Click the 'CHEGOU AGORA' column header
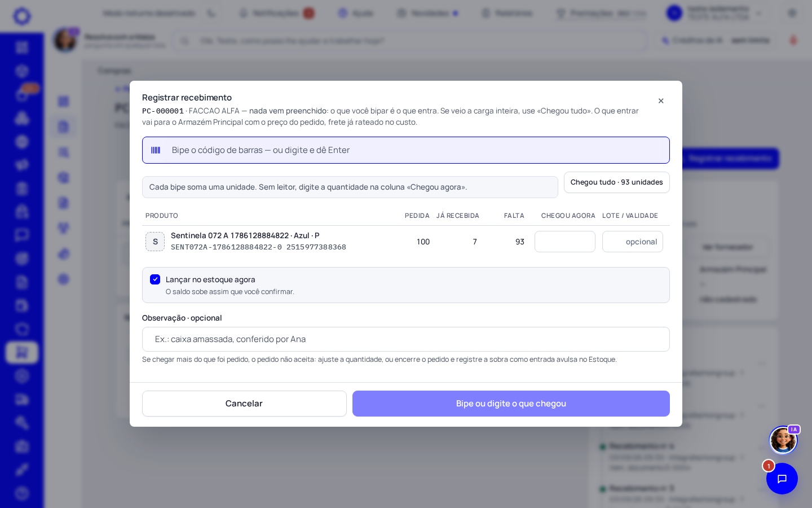This screenshot has width=812, height=508. pyautogui.click(x=568, y=216)
